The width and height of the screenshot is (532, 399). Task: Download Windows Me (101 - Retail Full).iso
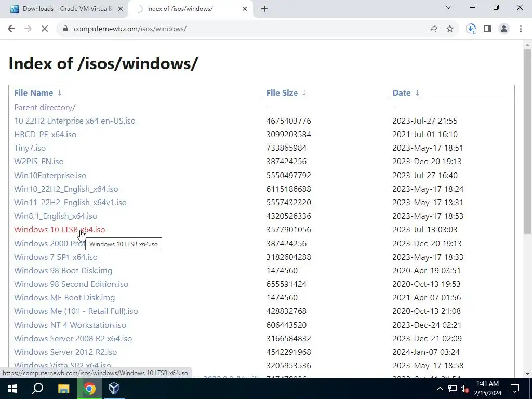pyautogui.click(x=76, y=311)
